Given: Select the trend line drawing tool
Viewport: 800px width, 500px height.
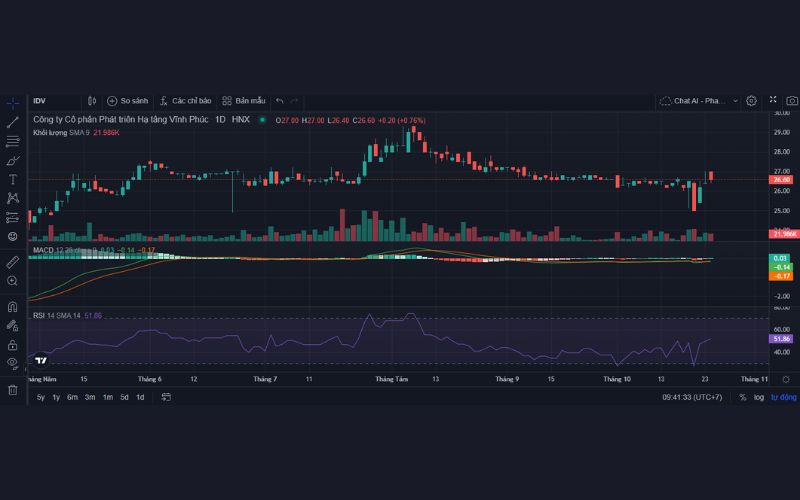Looking at the screenshot, I should [x=13, y=122].
